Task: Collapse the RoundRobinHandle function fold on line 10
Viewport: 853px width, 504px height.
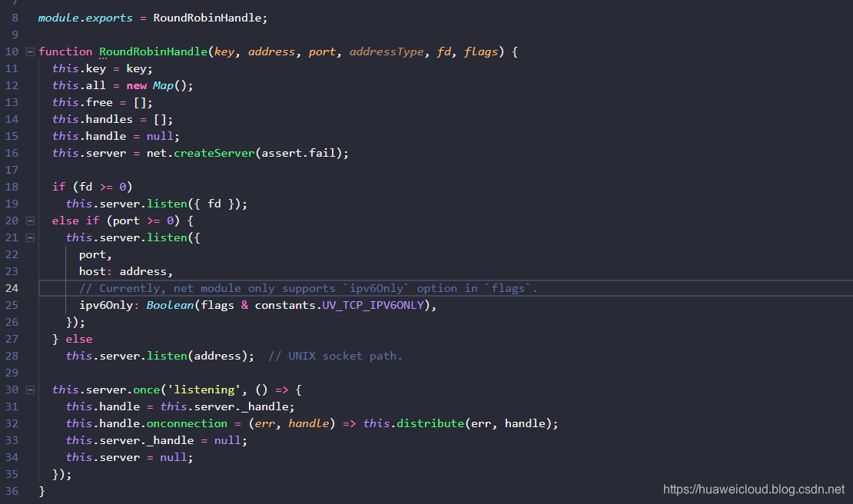Action: (x=31, y=51)
